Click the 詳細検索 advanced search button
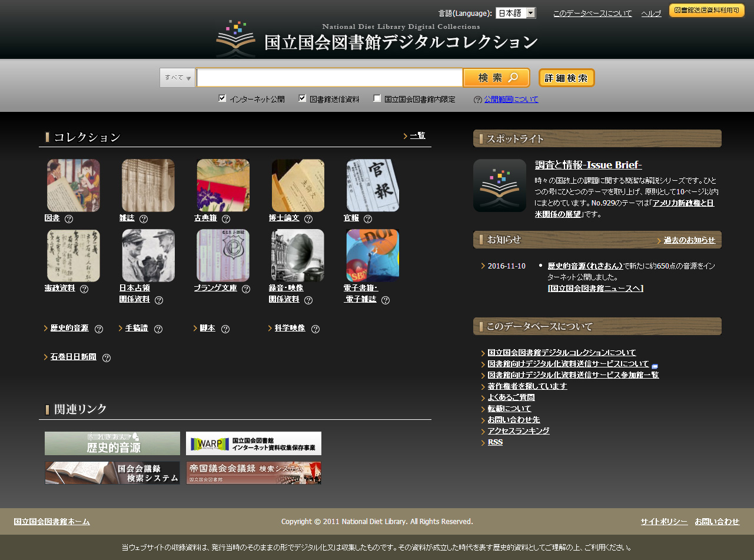This screenshot has width=754, height=560. [x=567, y=78]
